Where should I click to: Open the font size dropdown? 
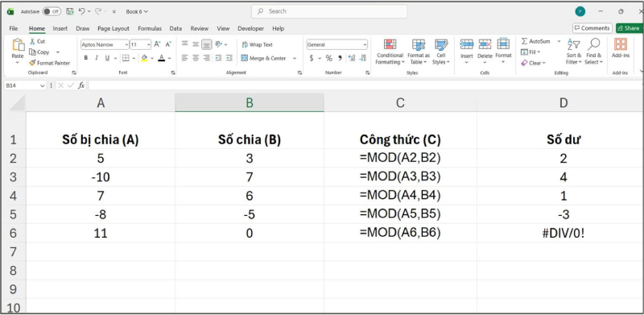148,44
